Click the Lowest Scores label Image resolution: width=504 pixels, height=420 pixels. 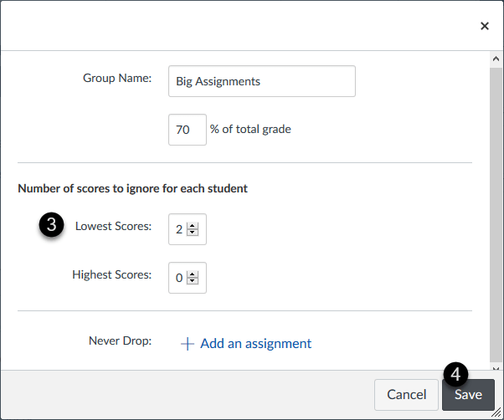pos(113,227)
